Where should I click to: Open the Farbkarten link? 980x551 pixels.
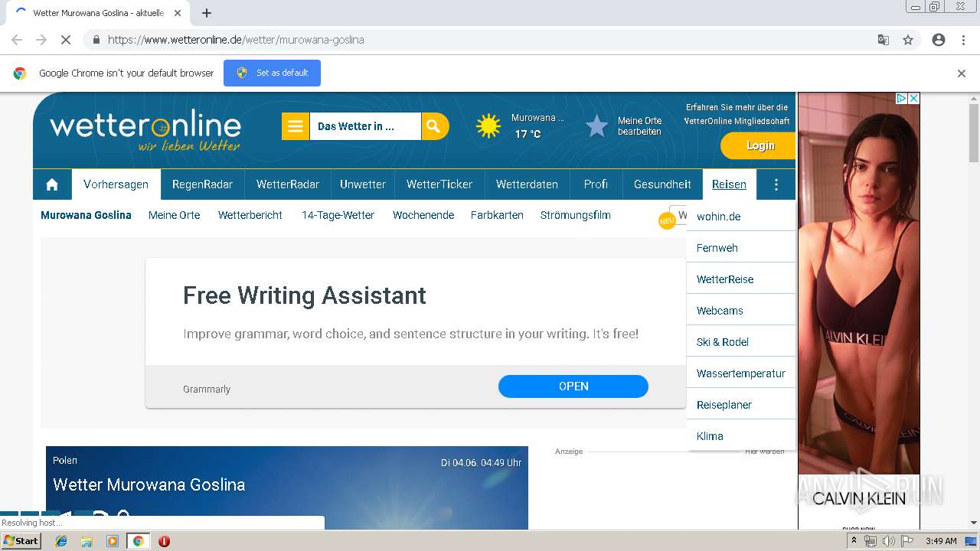tap(497, 215)
